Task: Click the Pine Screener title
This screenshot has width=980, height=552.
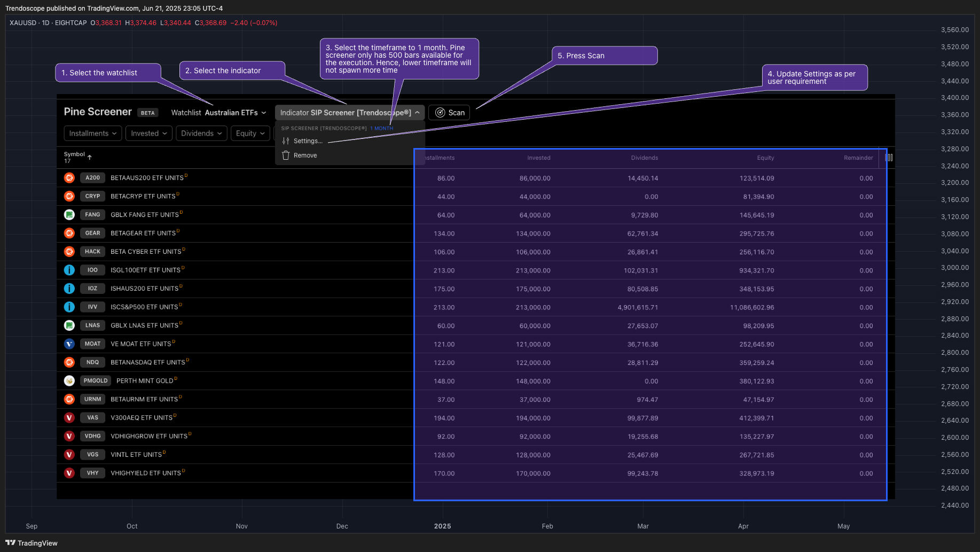Action: coord(98,112)
